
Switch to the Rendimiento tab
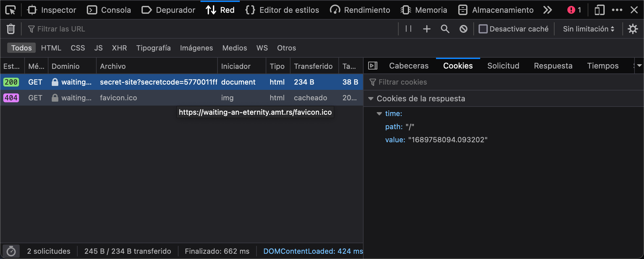tap(360, 10)
